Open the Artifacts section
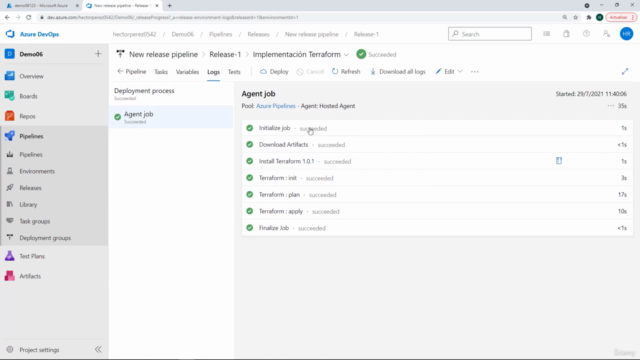Image resolution: width=640 pixels, height=360 pixels. (30, 276)
